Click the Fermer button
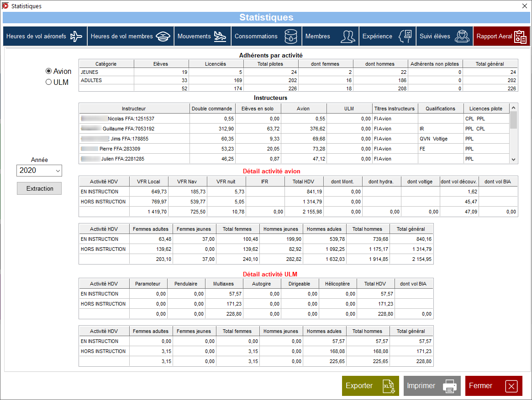This screenshot has width=532, height=400. (494, 386)
